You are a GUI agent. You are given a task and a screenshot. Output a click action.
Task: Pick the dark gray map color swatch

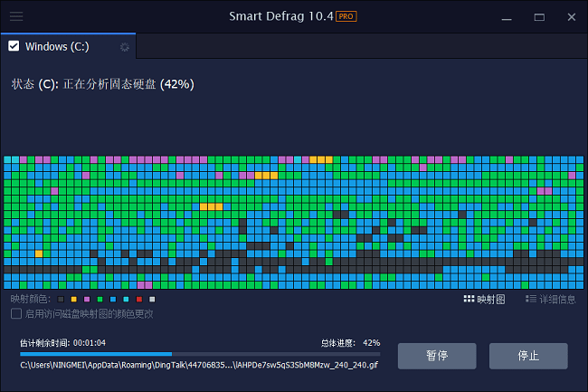[61, 299]
